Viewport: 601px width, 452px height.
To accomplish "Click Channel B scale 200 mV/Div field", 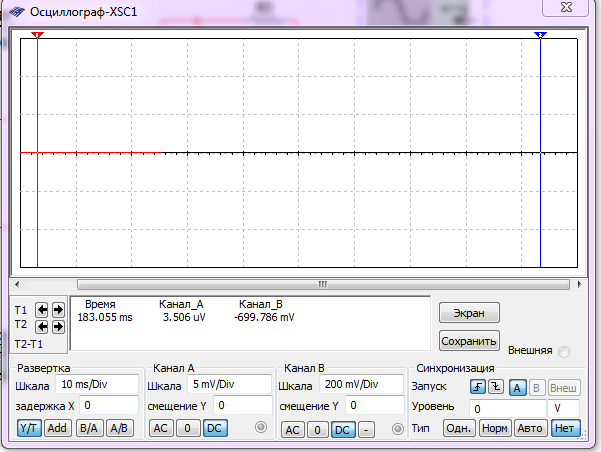I will click(x=361, y=384).
